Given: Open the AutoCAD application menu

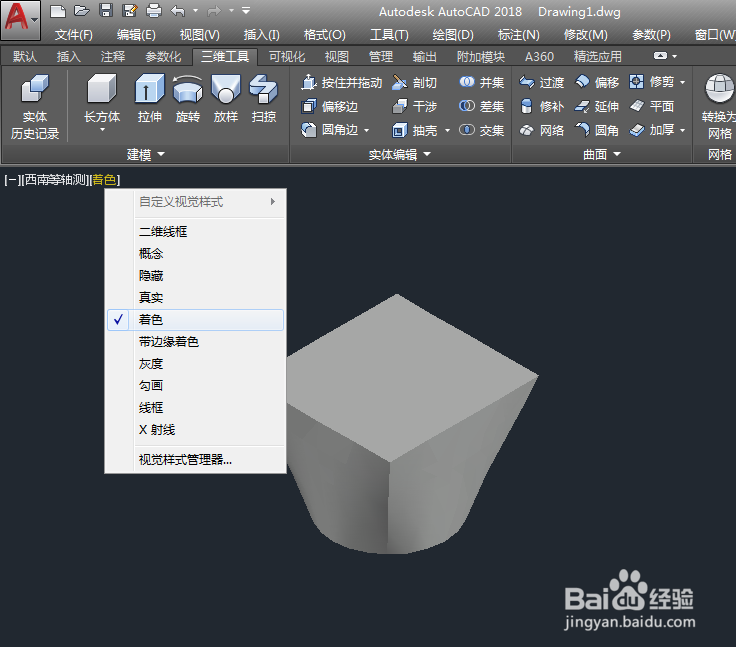Looking at the screenshot, I should point(20,20).
